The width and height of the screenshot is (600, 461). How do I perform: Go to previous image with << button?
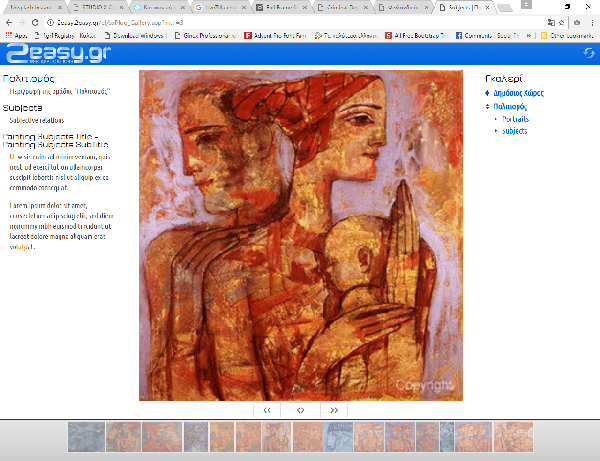pos(267,410)
